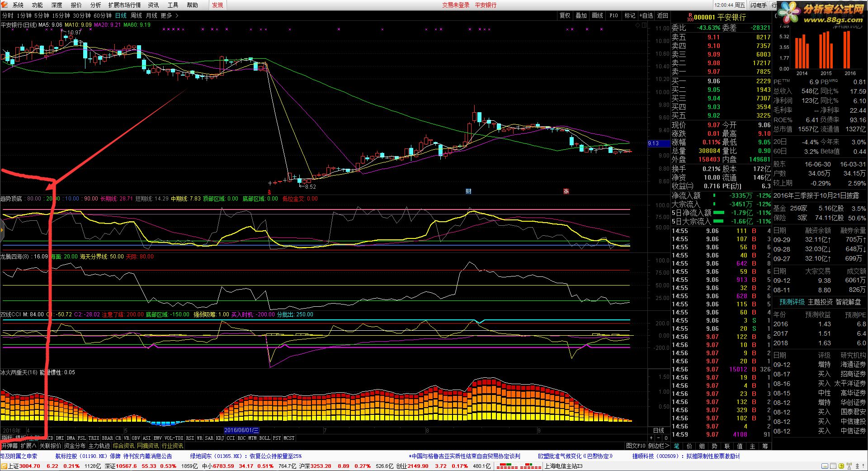Select the DMI indicator tab
This screenshot has height=471, width=868.
click(x=60, y=438)
